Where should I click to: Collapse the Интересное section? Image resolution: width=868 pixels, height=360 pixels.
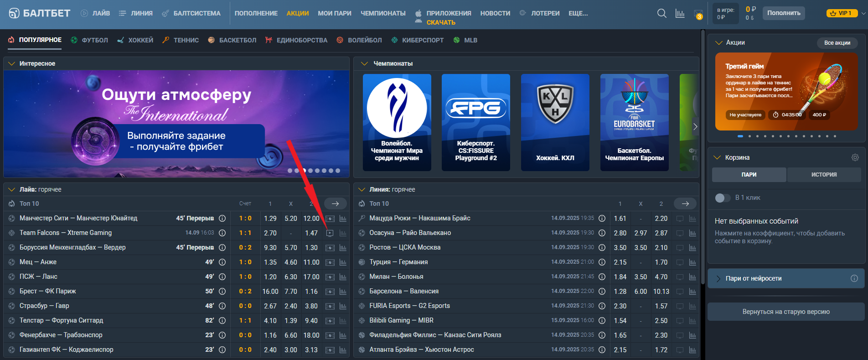[12, 63]
